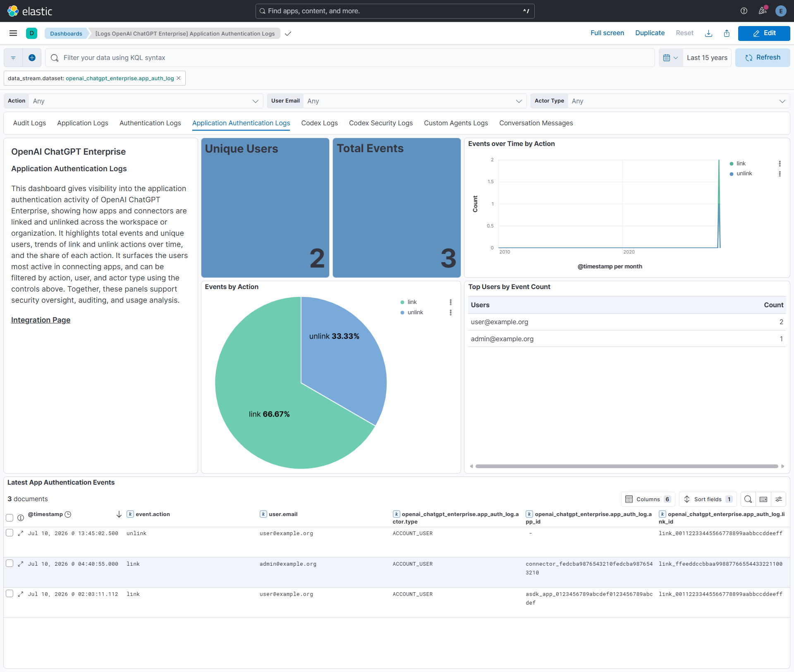Check the row for 13:45:02.500 unlink event
794x672 pixels.
pos(10,533)
